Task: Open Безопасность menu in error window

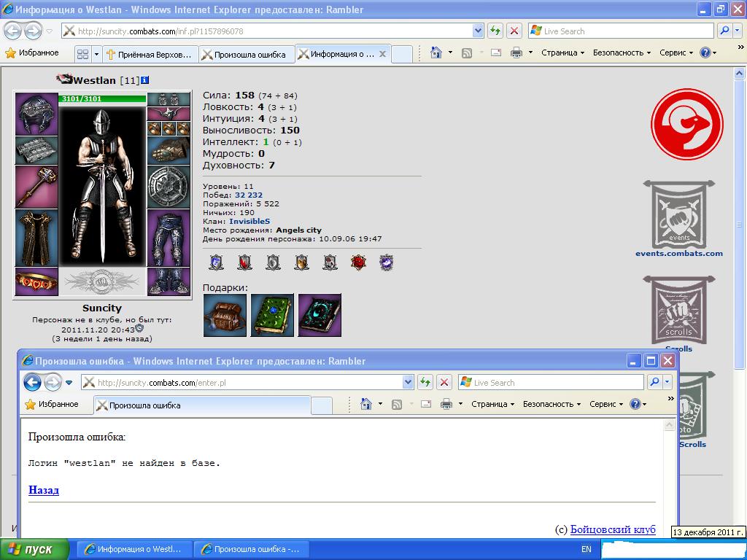Action: click(551, 404)
